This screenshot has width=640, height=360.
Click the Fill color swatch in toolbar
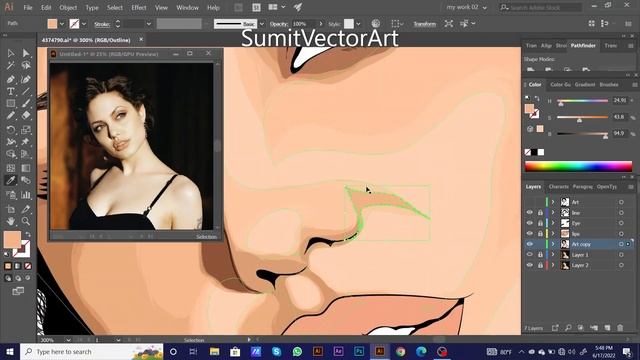pos(12,240)
